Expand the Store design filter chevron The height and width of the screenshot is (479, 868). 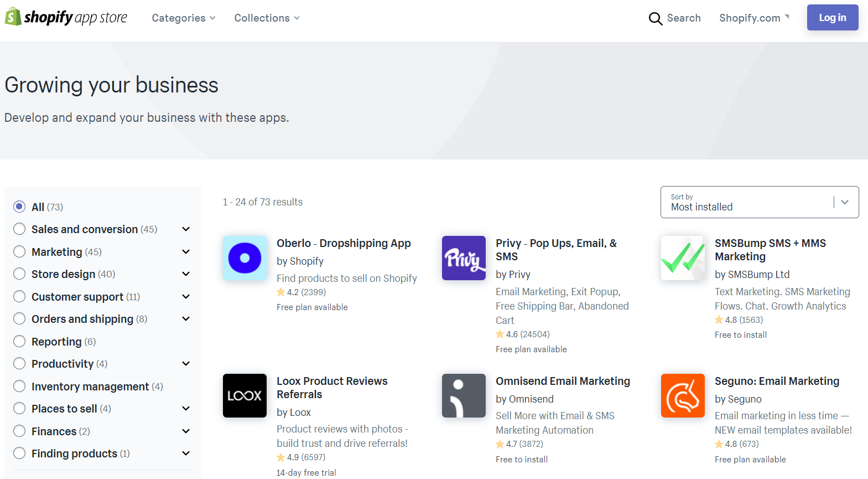coord(186,274)
